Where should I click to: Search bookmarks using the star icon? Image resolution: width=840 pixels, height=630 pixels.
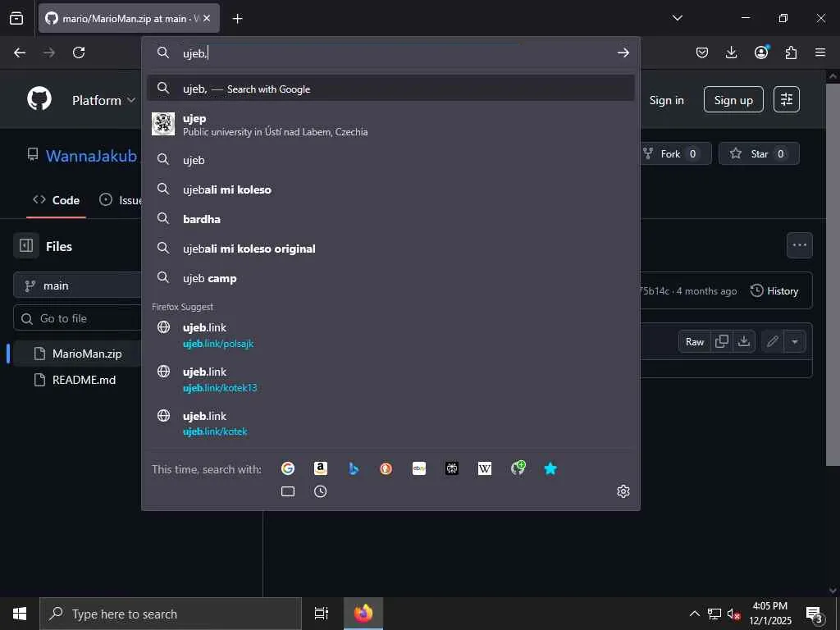point(550,468)
